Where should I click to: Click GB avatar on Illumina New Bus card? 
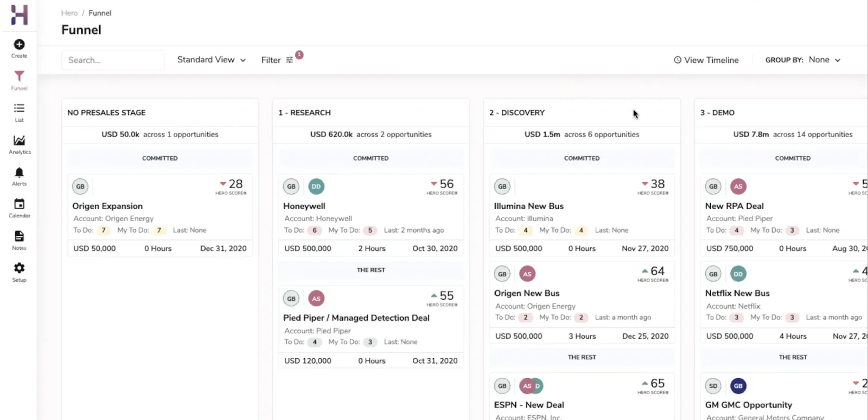coord(502,186)
